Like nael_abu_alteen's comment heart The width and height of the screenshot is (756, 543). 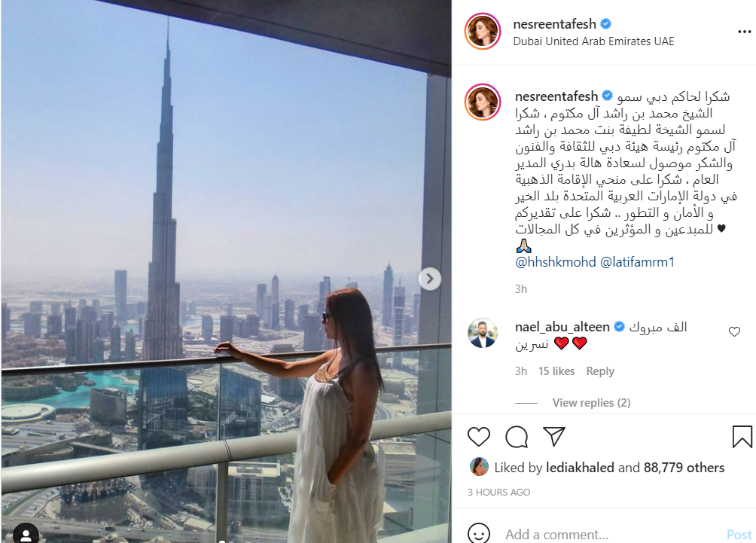pyautogui.click(x=734, y=332)
